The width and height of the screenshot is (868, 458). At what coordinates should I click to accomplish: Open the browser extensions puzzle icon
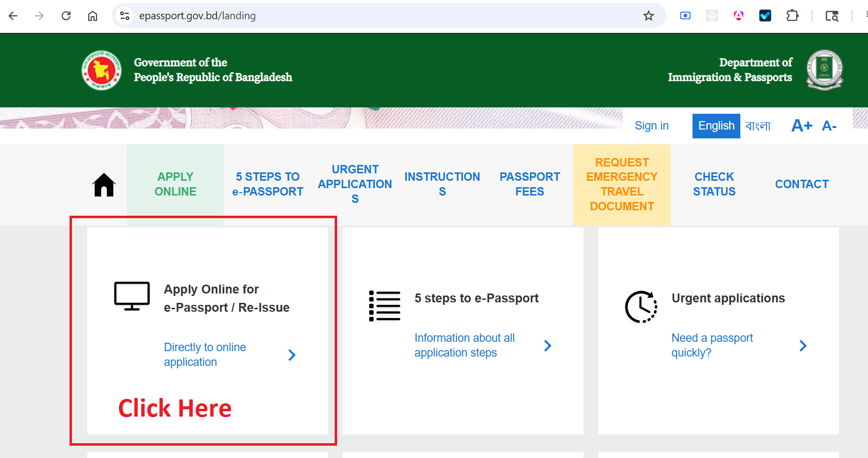792,16
